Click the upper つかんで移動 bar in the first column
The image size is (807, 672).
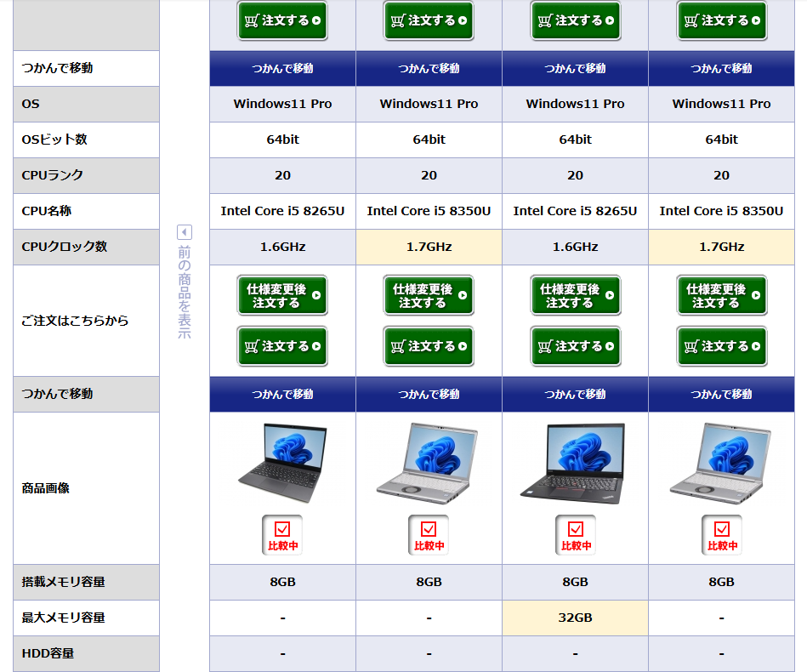[x=282, y=68]
